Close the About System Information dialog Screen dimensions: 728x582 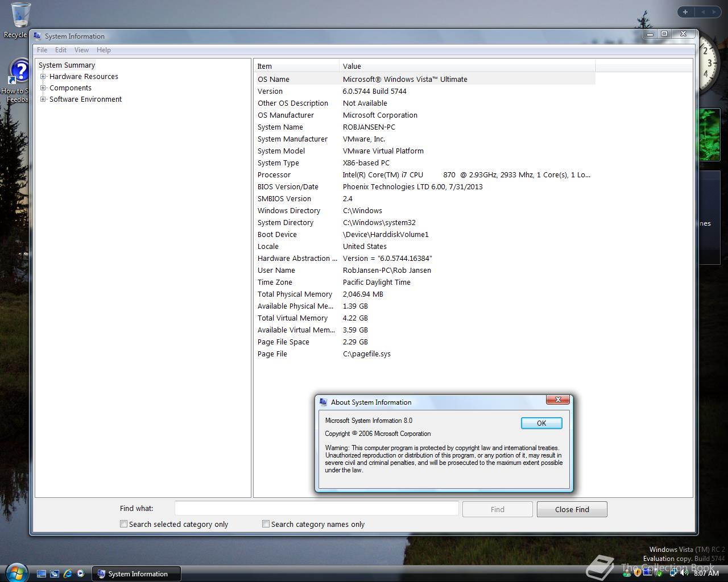click(x=558, y=400)
